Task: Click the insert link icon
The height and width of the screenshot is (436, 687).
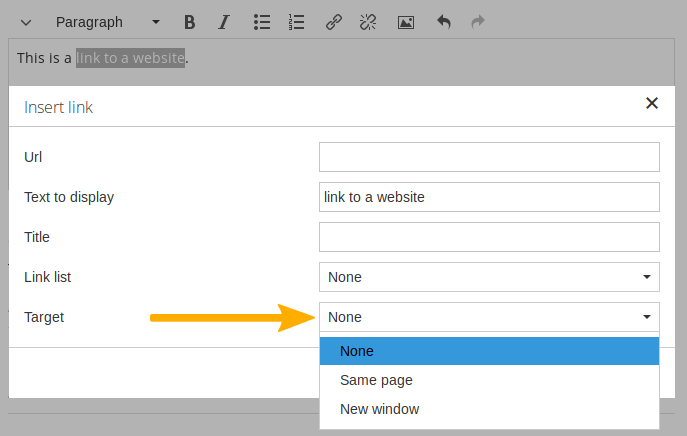Action: pos(334,22)
